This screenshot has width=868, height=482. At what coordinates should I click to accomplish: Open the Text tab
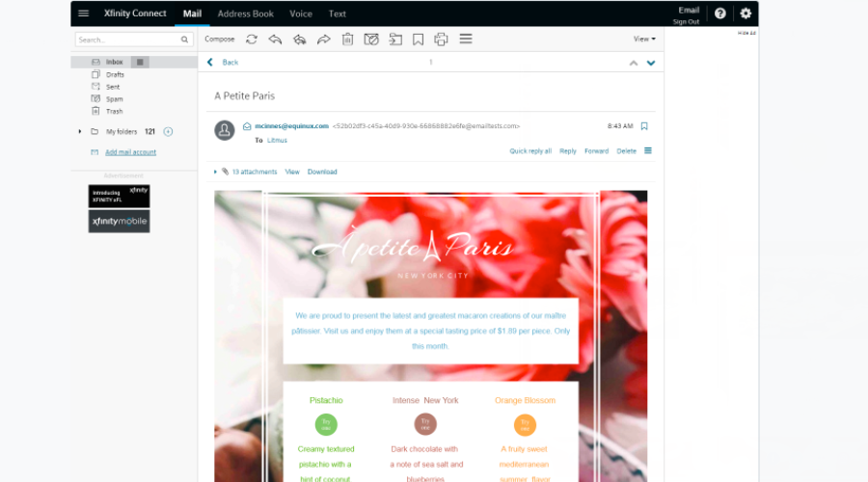coord(338,13)
